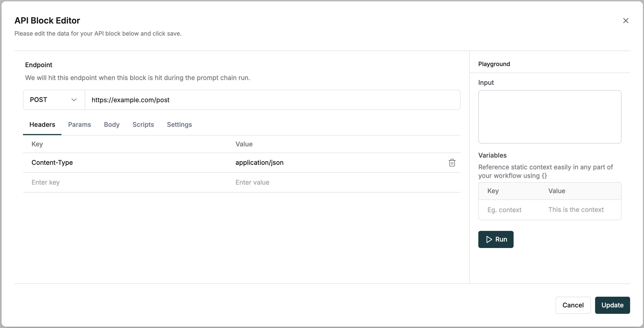Edit the endpoint URL field
The width and height of the screenshot is (644, 328).
(273, 100)
